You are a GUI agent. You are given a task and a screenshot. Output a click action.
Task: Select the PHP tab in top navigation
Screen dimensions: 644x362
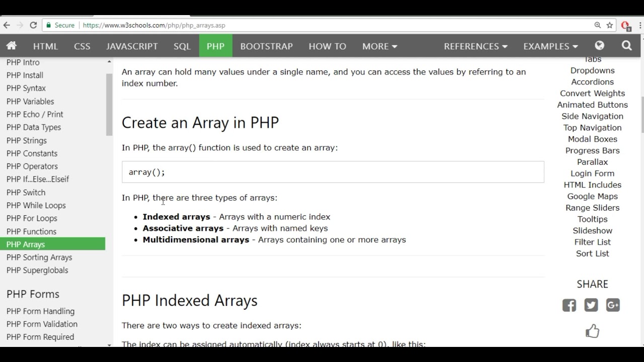point(215,46)
